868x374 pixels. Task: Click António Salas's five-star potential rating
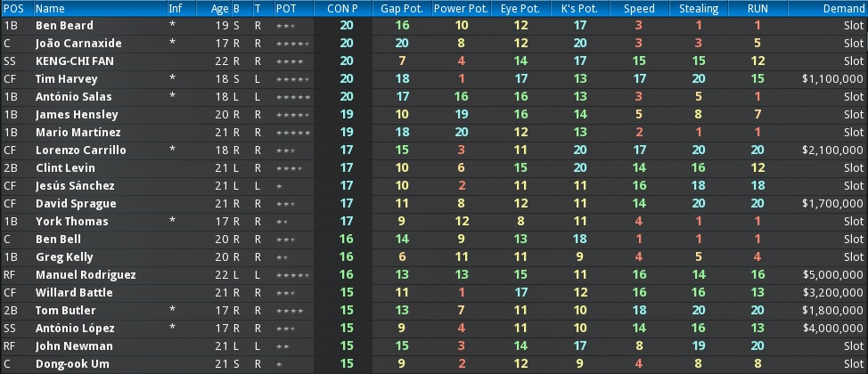(293, 97)
